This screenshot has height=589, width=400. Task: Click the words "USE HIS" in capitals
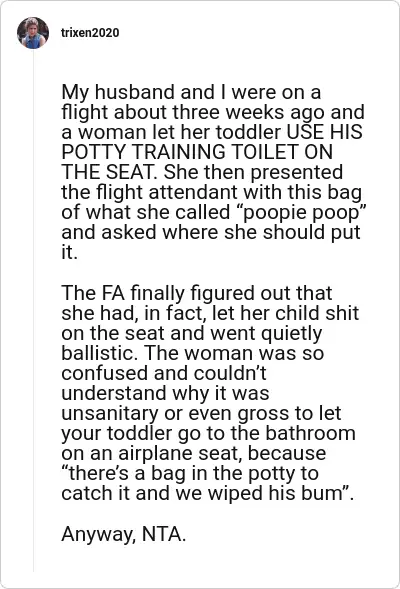(x=325, y=132)
